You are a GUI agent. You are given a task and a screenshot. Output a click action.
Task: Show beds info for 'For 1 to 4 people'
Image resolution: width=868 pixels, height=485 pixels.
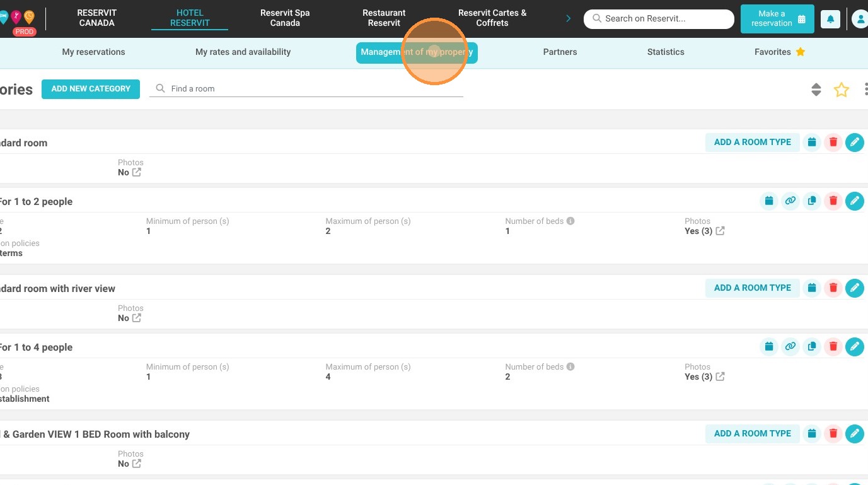coord(570,367)
